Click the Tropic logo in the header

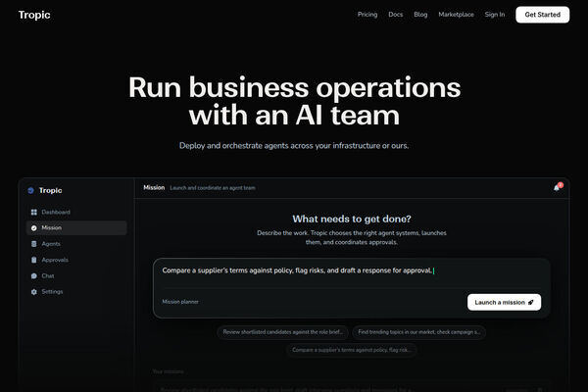pyautogui.click(x=34, y=15)
